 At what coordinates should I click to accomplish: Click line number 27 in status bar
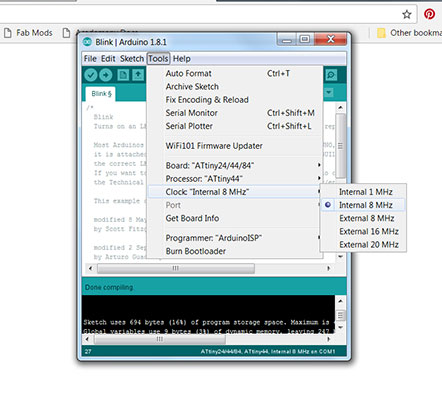(x=88, y=351)
